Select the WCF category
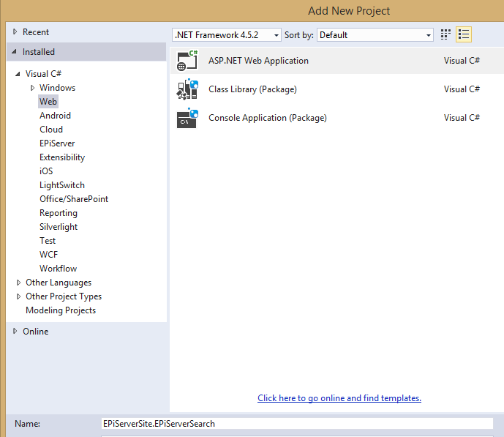This screenshot has width=504, height=437. [x=48, y=255]
